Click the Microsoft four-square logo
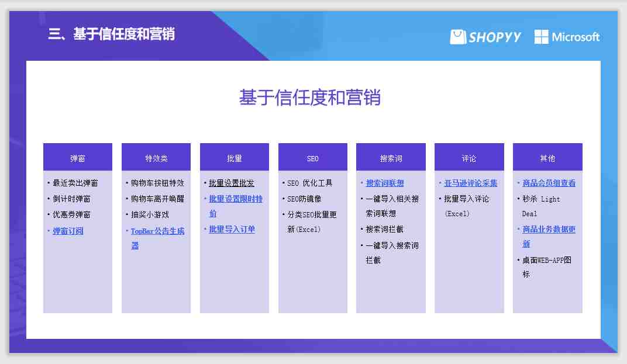 [542, 37]
